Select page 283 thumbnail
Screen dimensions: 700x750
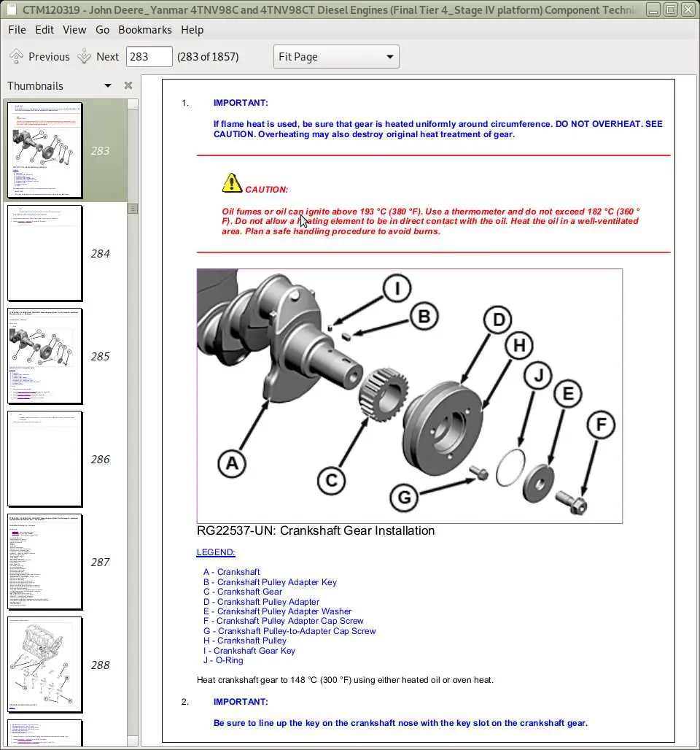[45, 150]
